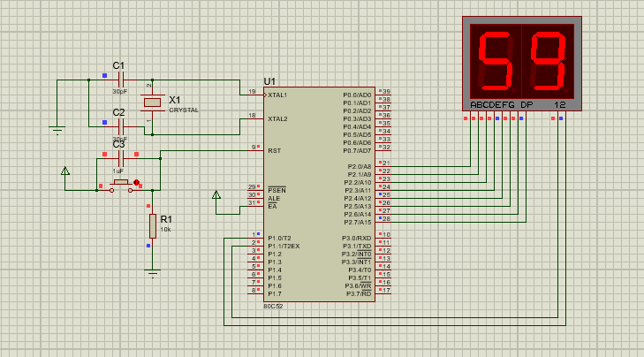Click the P1.1/T2EX pin label
This screenshot has width=644, height=357.
pyautogui.click(x=284, y=246)
